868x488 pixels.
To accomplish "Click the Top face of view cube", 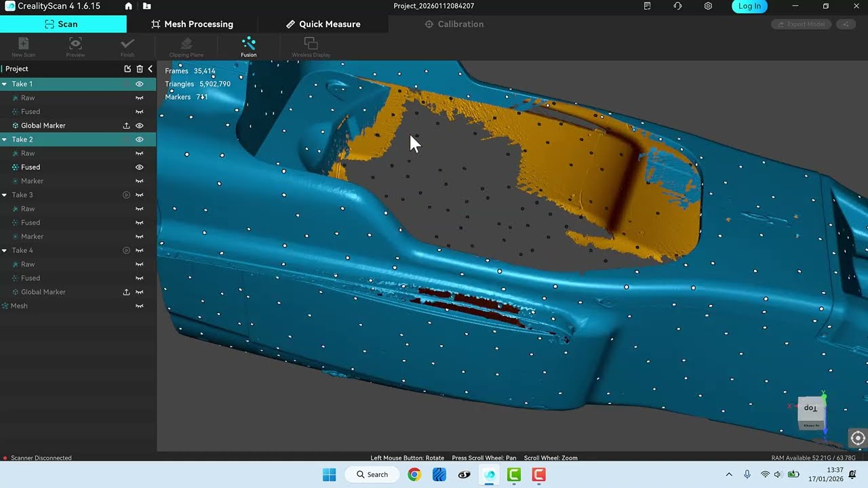I will pyautogui.click(x=811, y=408).
